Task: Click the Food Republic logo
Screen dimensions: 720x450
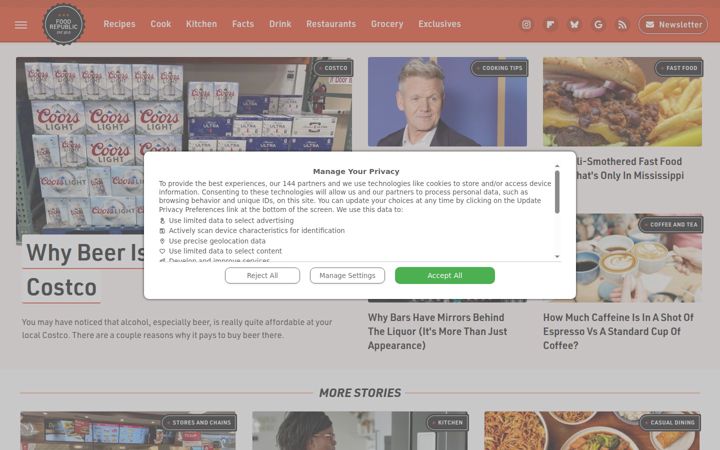Action: (64, 24)
